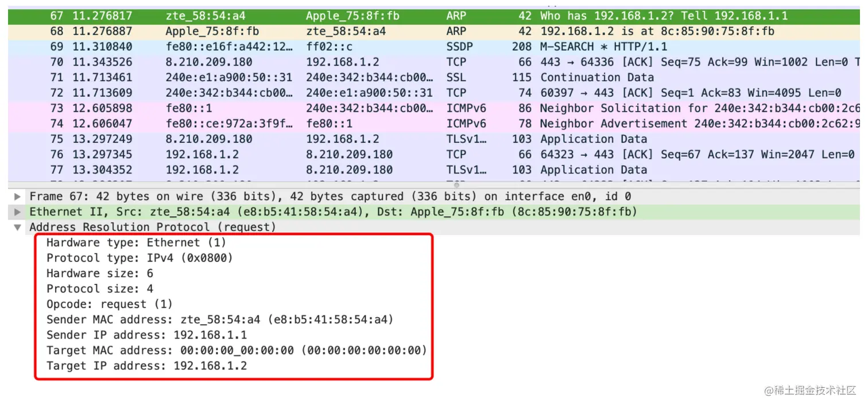Click the Sender MAC address field
This screenshot has width=868, height=408.
pyautogui.click(x=220, y=320)
